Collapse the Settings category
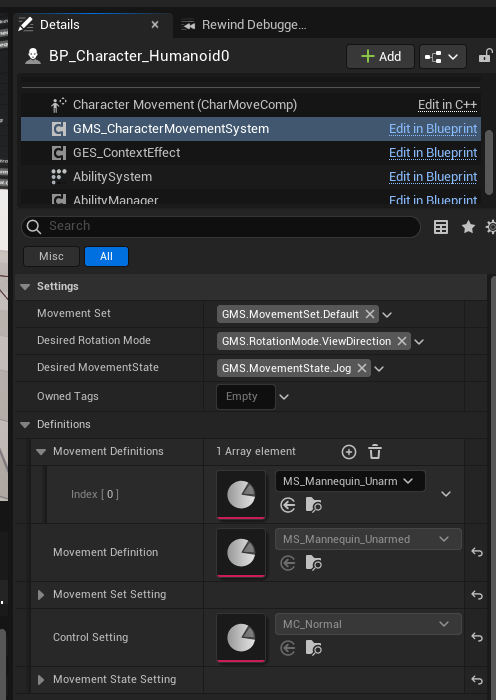 (25, 287)
